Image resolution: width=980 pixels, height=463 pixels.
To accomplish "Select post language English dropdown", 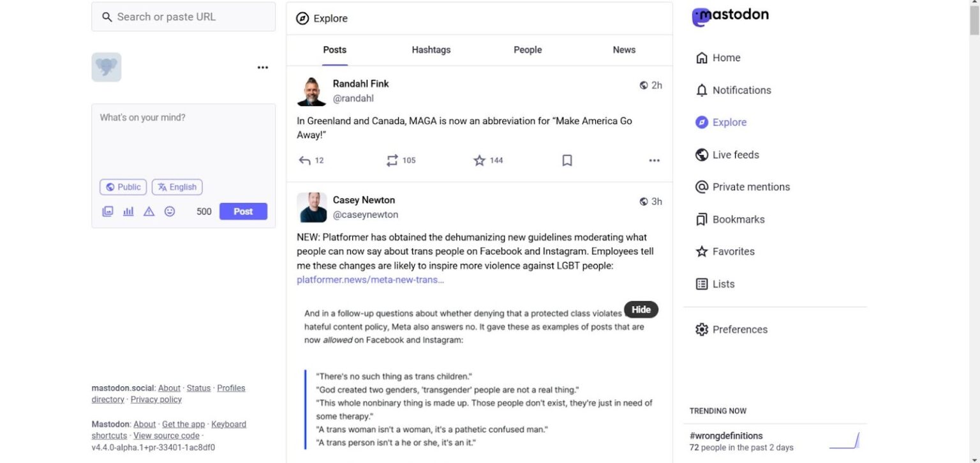I will (x=177, y=187).
